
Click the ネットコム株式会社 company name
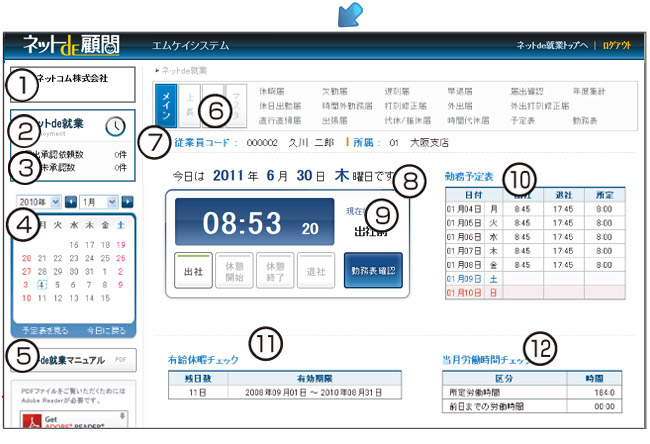[x=73, y=78]
